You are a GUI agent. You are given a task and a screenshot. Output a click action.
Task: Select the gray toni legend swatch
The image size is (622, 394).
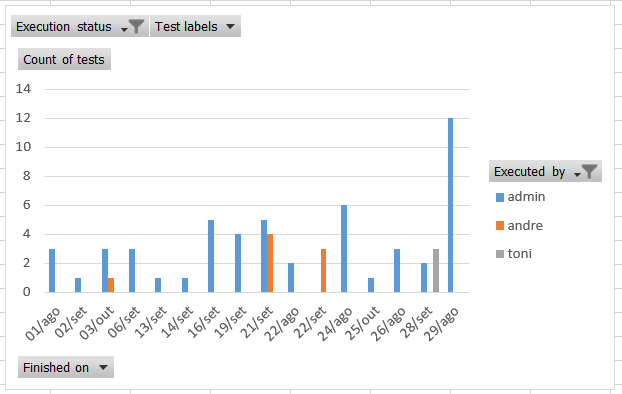500,254
